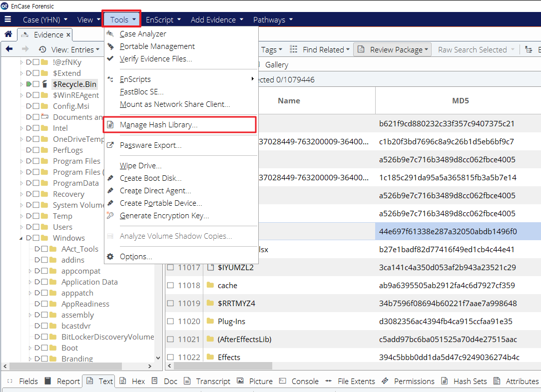Click the Review Package icon

tap(361, 49)
